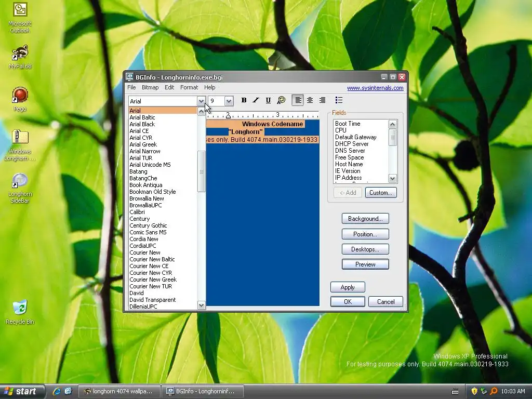The image size is (532, 399).
Task: Switch to longhorn 4074 wallpaper taskbar window
Action: (x=119, y=391)
